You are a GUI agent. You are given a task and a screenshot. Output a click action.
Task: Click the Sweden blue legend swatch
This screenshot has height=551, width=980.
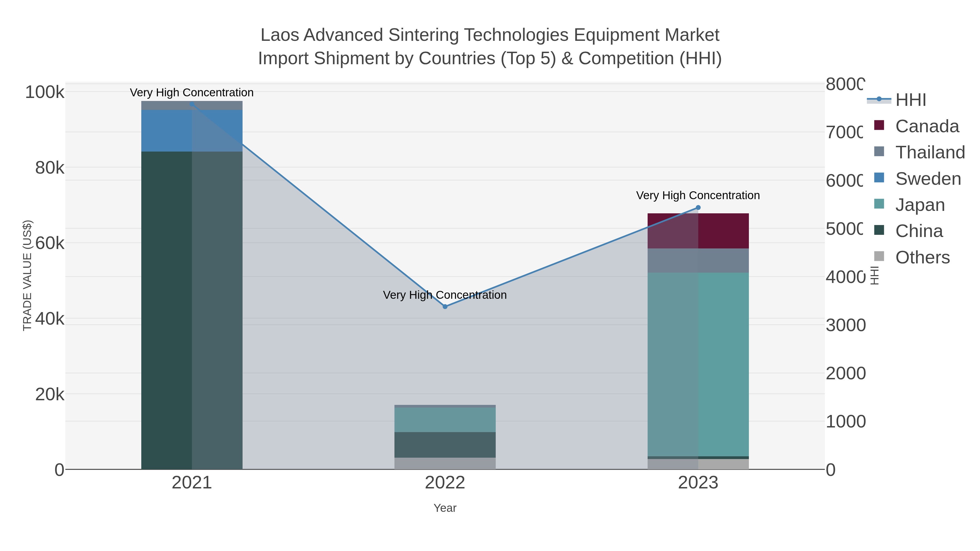(x=879, y=178)
